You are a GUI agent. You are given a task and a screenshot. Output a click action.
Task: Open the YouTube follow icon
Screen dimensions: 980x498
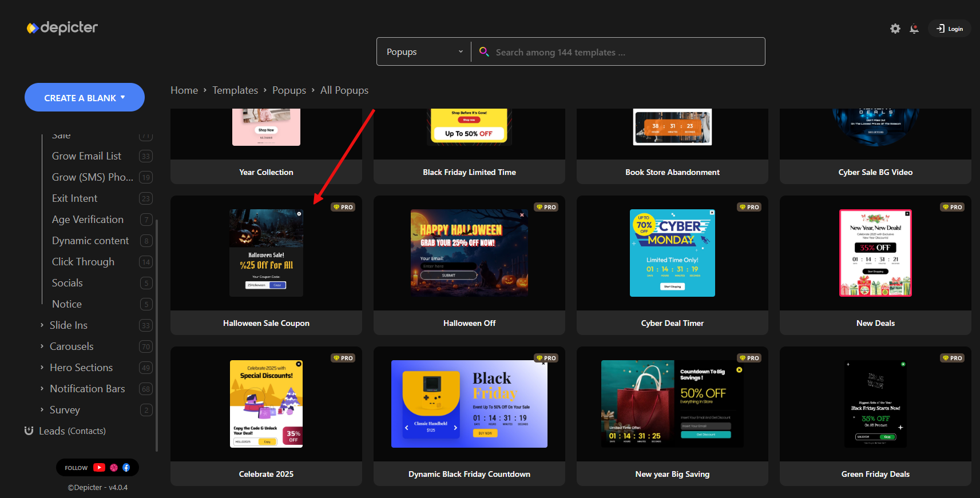tap(99, 468)
